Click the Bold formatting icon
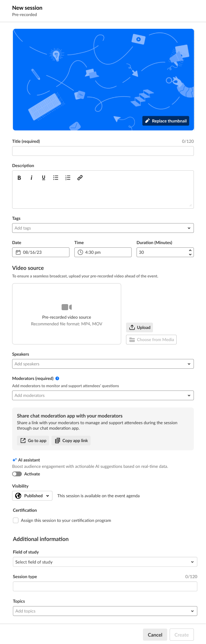 [19, 178]
